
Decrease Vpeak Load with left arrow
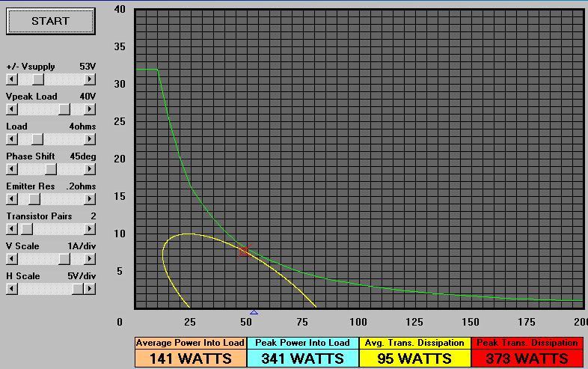tap(12, 109)
